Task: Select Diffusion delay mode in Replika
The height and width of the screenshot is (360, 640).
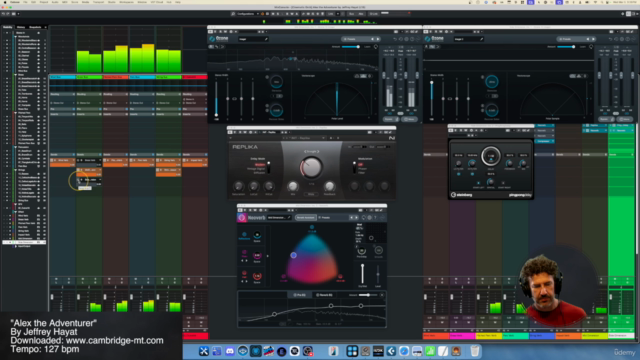Action: (259, 173)
